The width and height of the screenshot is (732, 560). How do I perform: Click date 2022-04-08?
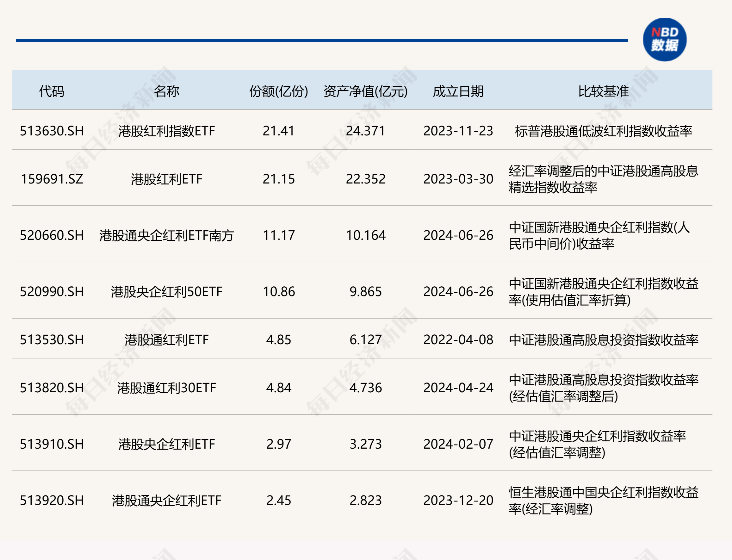coord(458,340)
